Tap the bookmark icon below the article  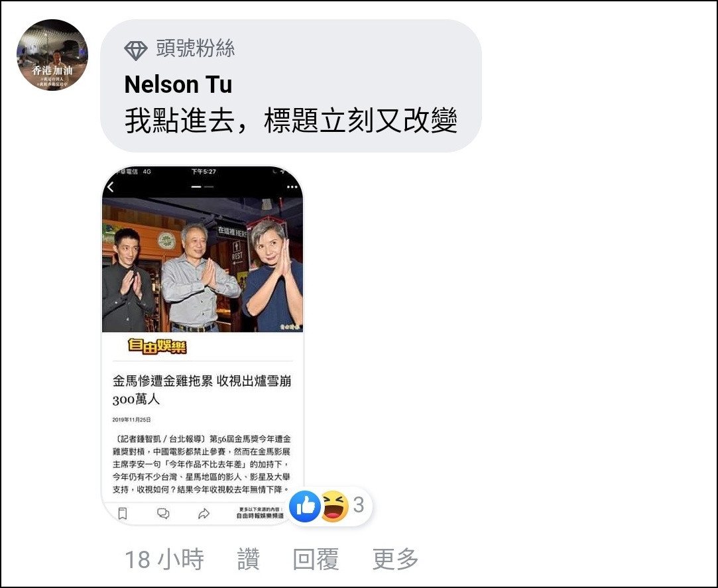point(122,513)
